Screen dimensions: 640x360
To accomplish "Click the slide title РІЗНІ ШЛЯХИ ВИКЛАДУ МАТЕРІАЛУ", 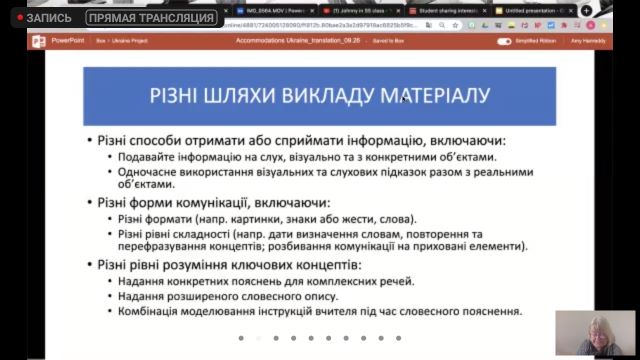I will click(320, 96).
